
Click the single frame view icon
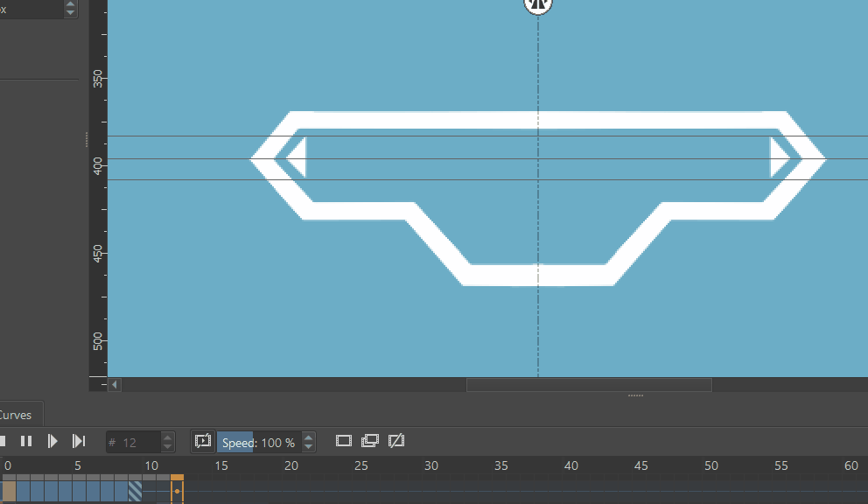(x=344, y=441)
